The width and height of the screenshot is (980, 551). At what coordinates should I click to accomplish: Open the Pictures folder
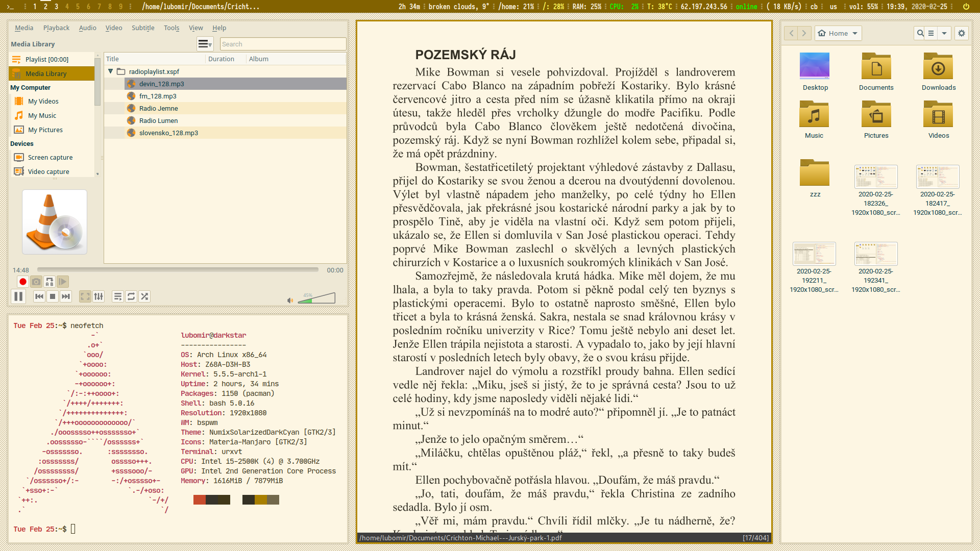(x=876, y=120)
